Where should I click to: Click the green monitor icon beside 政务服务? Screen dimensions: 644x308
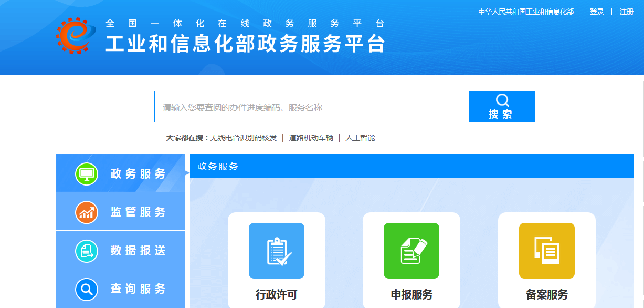pyautogui.click(x=87, y=174)
